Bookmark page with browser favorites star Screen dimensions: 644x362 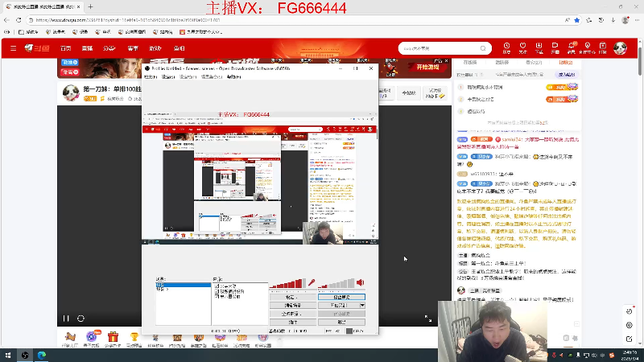[x=576, y=19]
